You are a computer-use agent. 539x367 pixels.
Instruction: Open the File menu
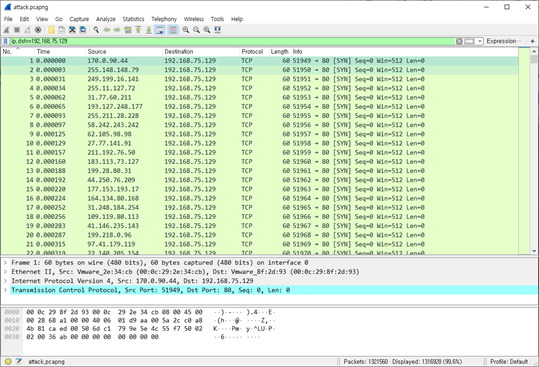pyautogui.click(x=8, y=19)
